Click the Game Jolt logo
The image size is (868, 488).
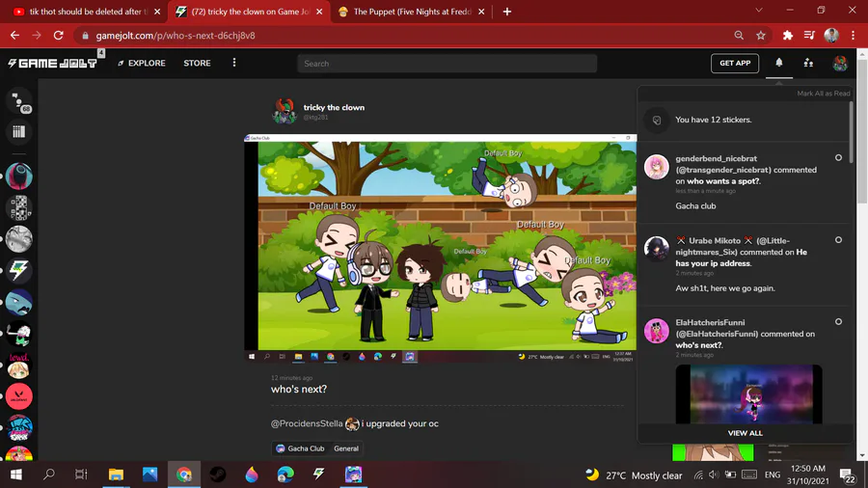coord(53,63)
